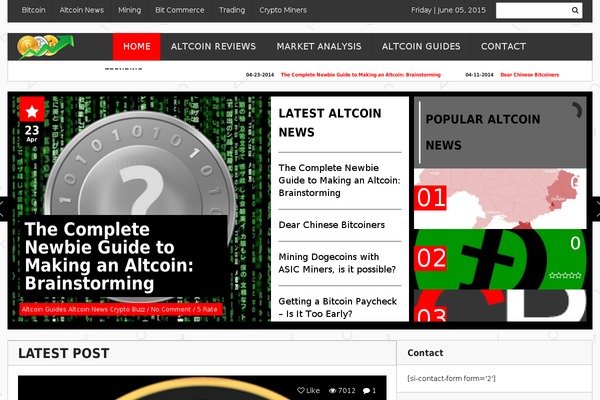Open featured headline The Complete Newbie Guide

tap(109, 256)
